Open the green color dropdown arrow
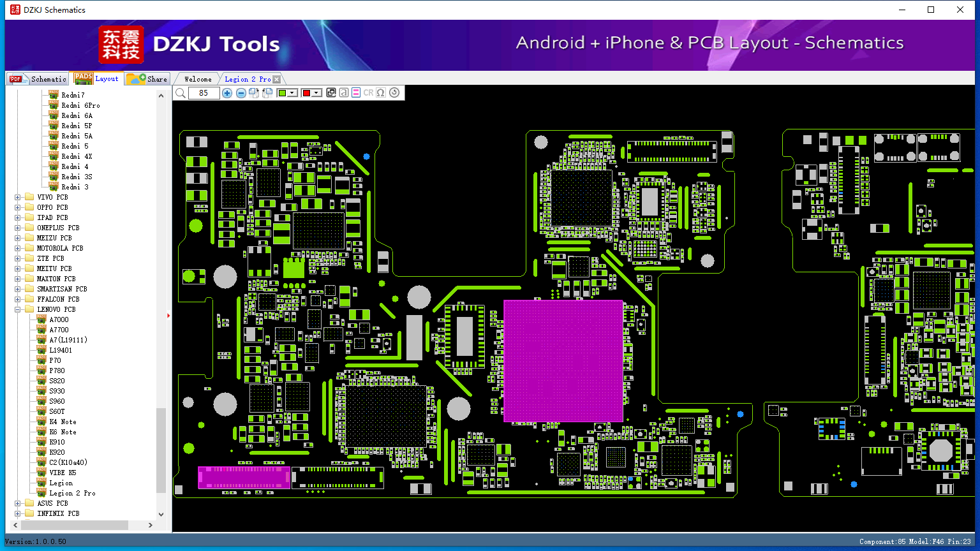This screenshot has height=551, width=980. [292, 93]
